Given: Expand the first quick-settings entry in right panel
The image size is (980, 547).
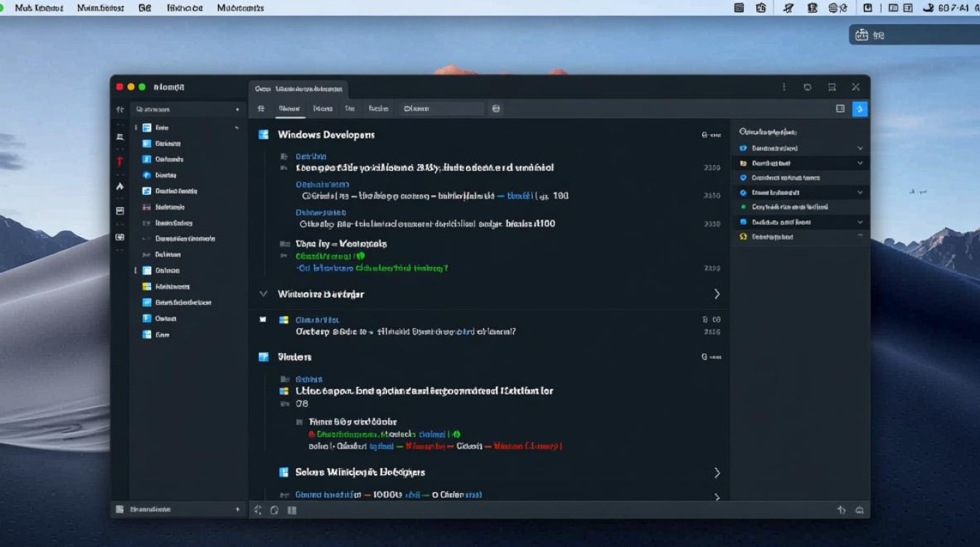Looking at the screenshot, I should [860, 147].
